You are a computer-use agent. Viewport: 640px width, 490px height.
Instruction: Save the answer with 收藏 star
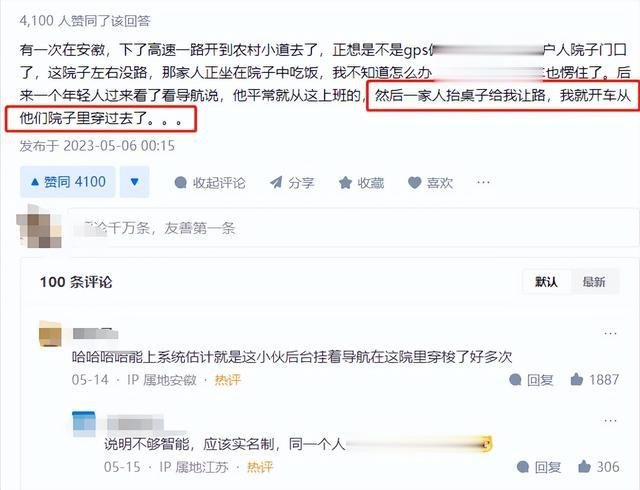click(362, 183)
